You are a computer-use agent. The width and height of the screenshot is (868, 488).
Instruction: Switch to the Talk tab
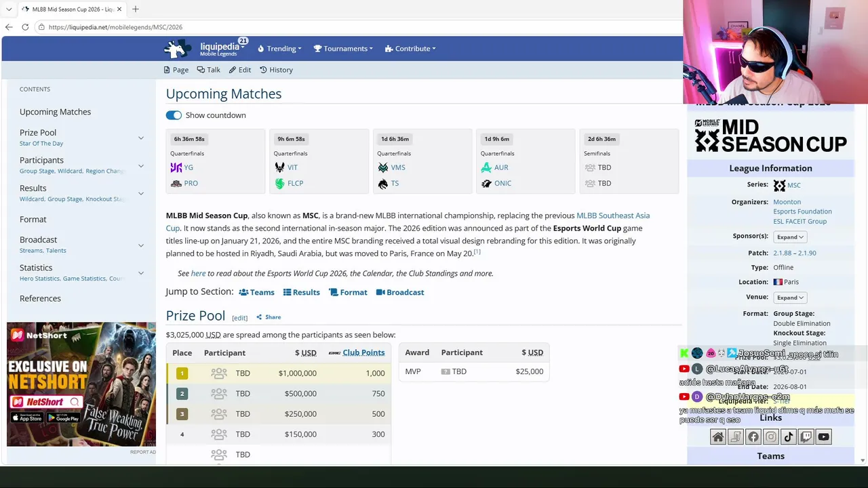point(209,70)
